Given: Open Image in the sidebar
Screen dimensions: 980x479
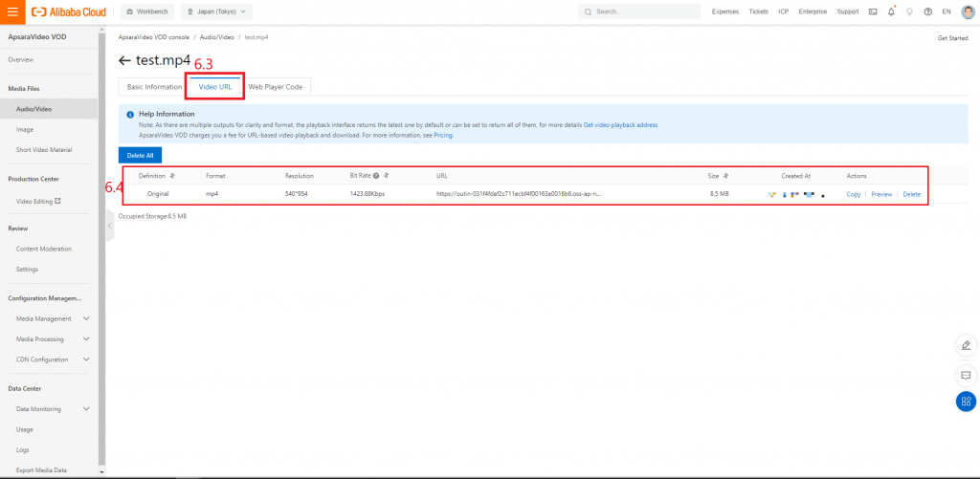Looking at the screenshot, I should (24, 130).
